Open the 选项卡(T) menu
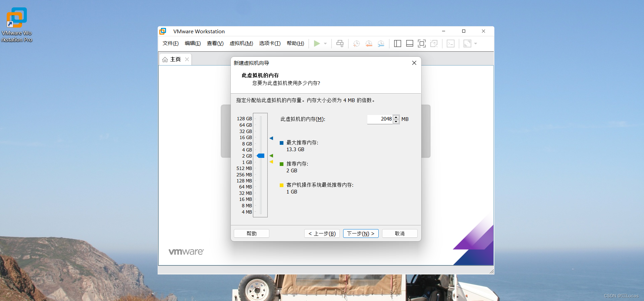Screen dimensions: 644x301 pyautogui.click(x=270, y=43)
